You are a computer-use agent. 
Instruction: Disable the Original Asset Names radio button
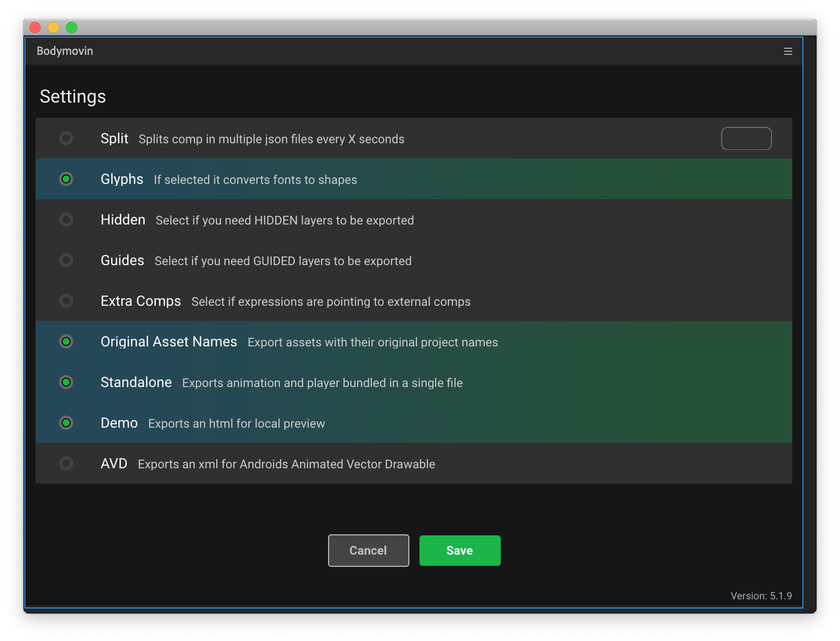tap(66, 341)
